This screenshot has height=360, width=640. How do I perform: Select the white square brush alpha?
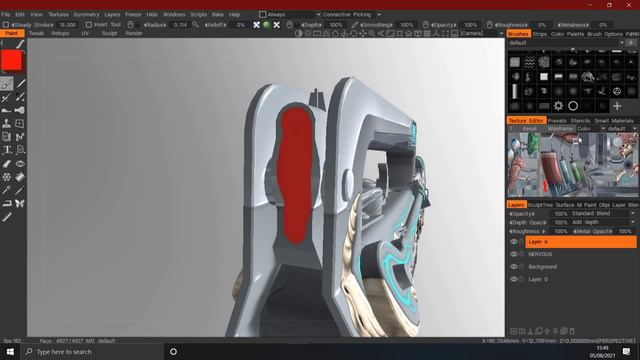tap(544, 77)
